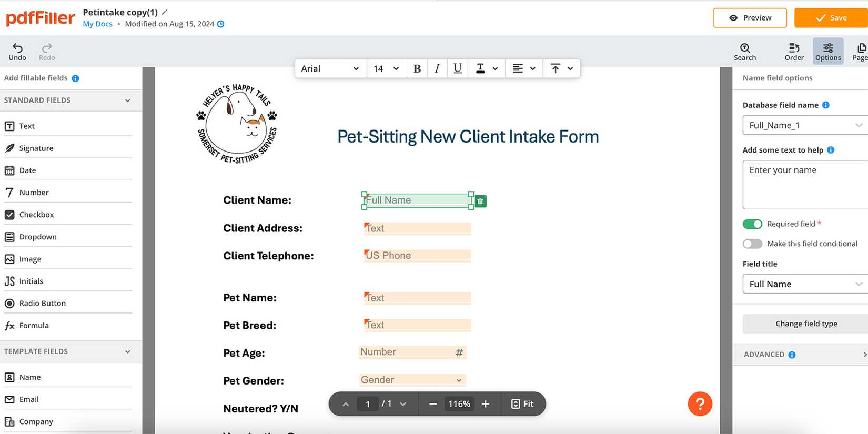Screen dimensions: 868x434
Task: Disable the Required field toggle
Action: click(752, 224)
